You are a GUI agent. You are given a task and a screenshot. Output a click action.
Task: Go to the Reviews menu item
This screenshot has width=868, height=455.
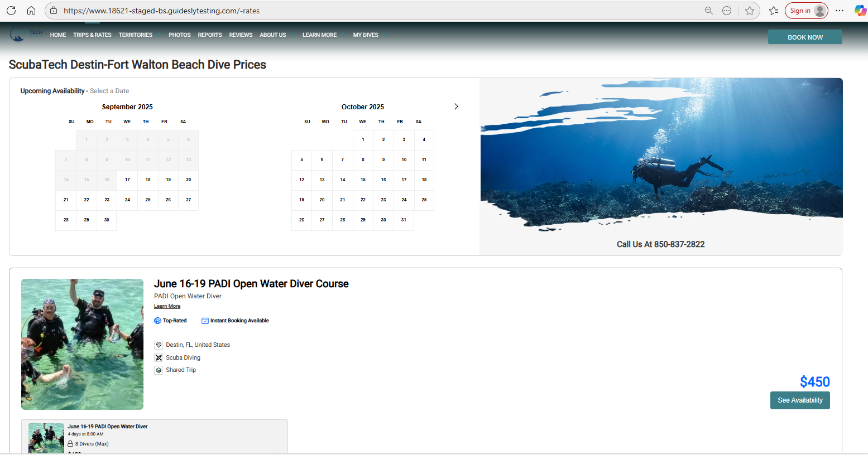(x=241, y=35)
